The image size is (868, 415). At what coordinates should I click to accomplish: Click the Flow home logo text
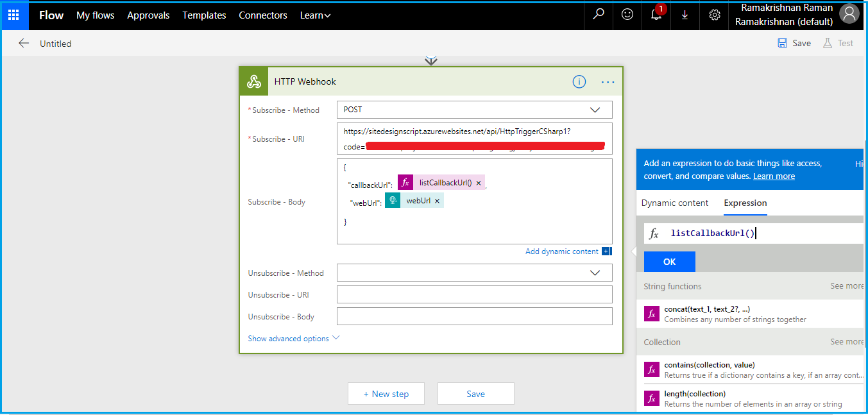51,15
